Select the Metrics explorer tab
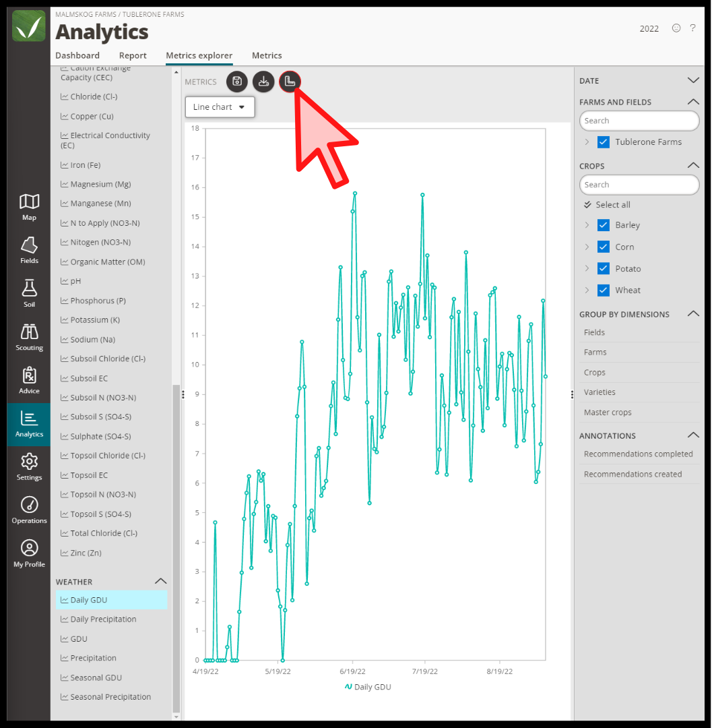 pos(199,55)
